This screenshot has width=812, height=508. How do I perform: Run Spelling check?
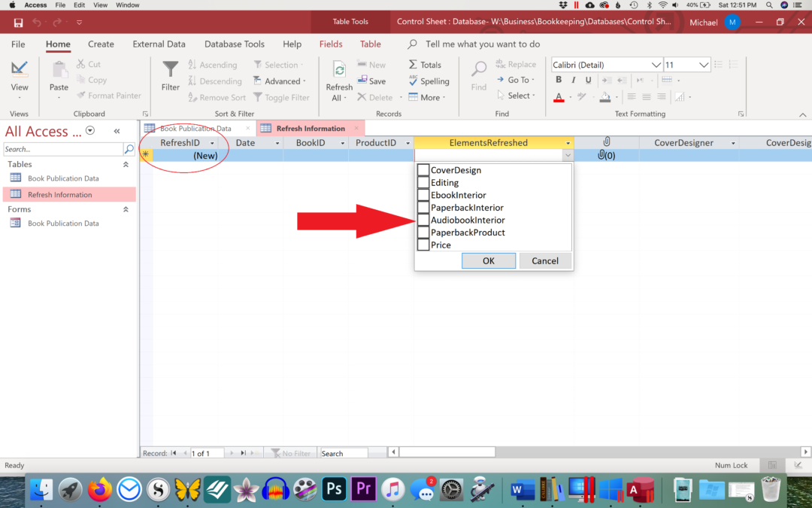pyautogui.click(x=429, y=81)
